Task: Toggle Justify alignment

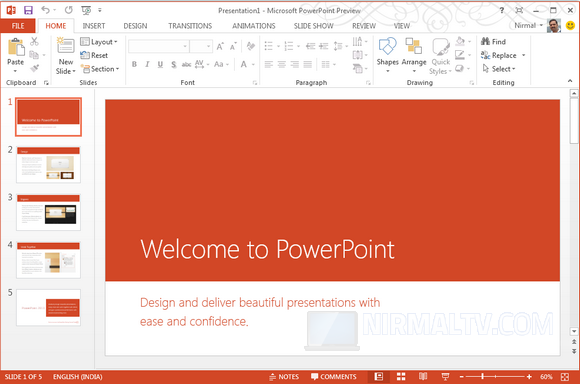Action: (307, 64)
